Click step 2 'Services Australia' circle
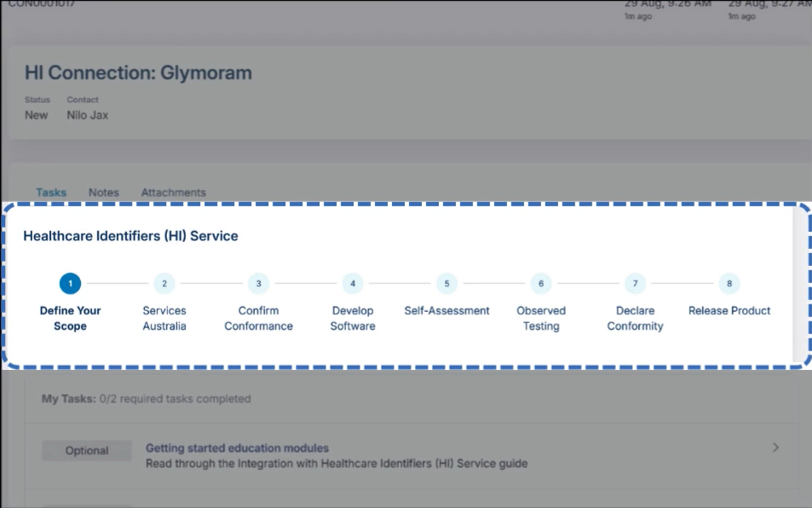The width and height of the screenshot is (812, 508). click(x=164, y=283)
